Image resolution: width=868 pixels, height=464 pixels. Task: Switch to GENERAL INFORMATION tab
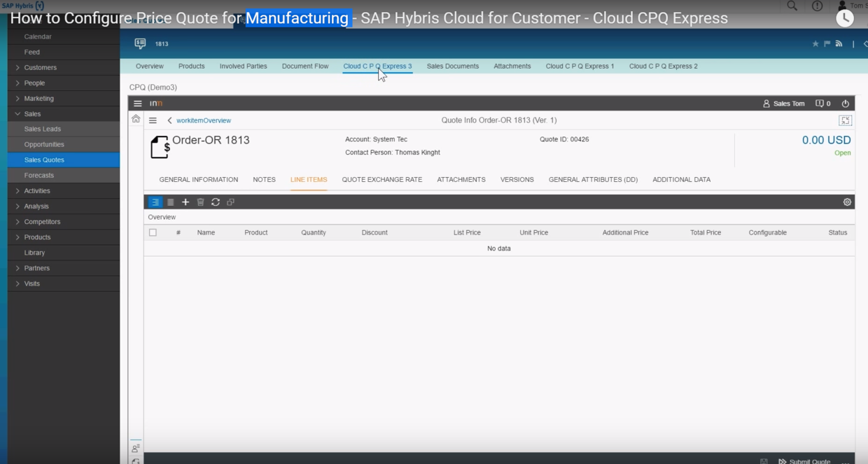[x=199, y=180]
